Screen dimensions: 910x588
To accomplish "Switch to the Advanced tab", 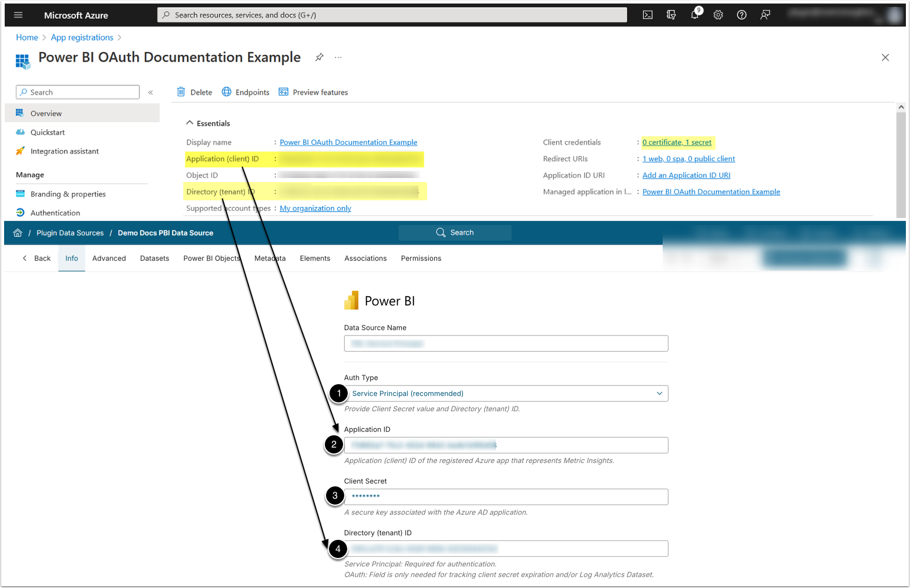I will (x=109, y=258).
